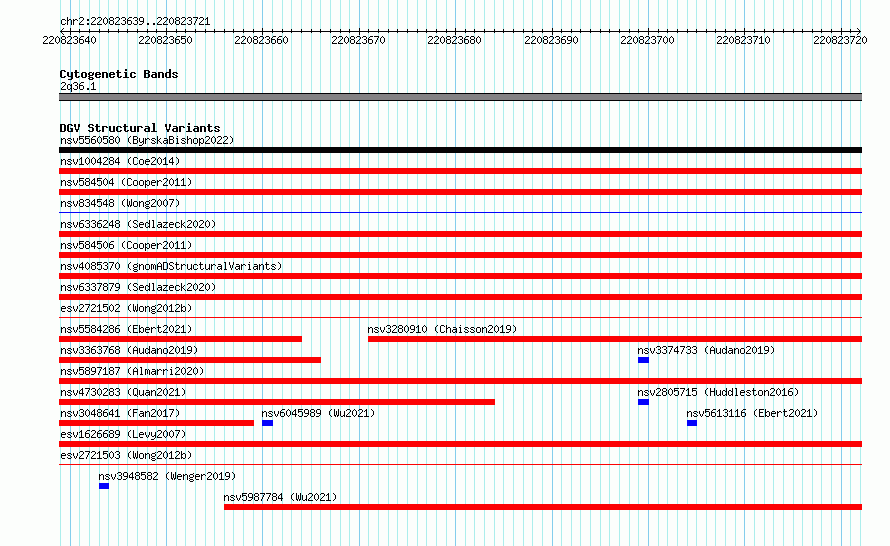Image resolution: width=890 pixels, height=546 pixels.
Task: Click ruler position 220823680
Action: 454,40
